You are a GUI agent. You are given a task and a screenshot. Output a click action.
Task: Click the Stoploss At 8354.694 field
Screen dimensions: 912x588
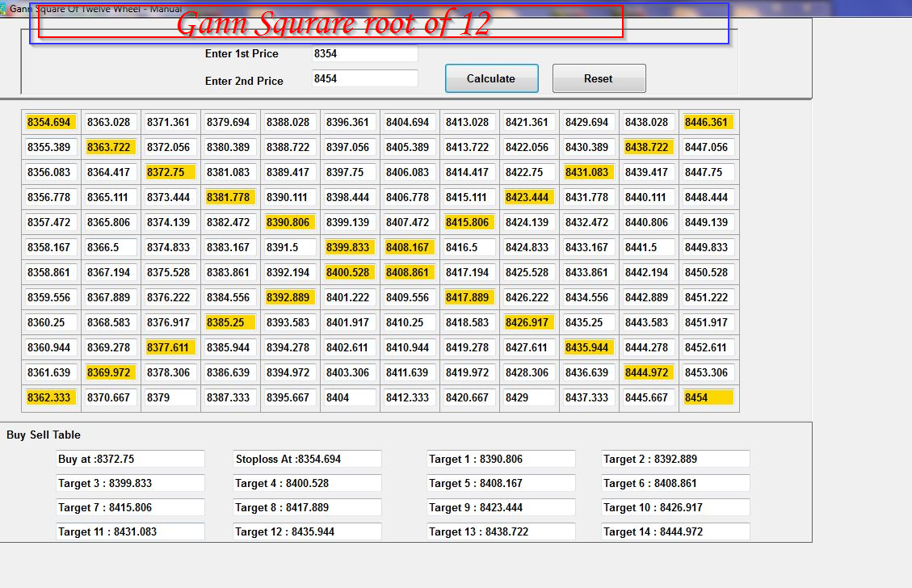(x=307, y=459)
